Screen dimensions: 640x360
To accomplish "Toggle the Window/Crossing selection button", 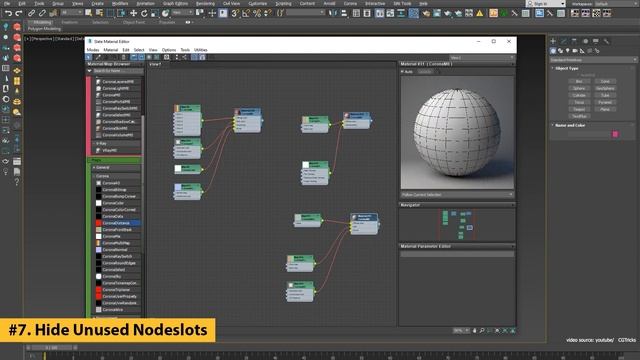I will (121, 13).
